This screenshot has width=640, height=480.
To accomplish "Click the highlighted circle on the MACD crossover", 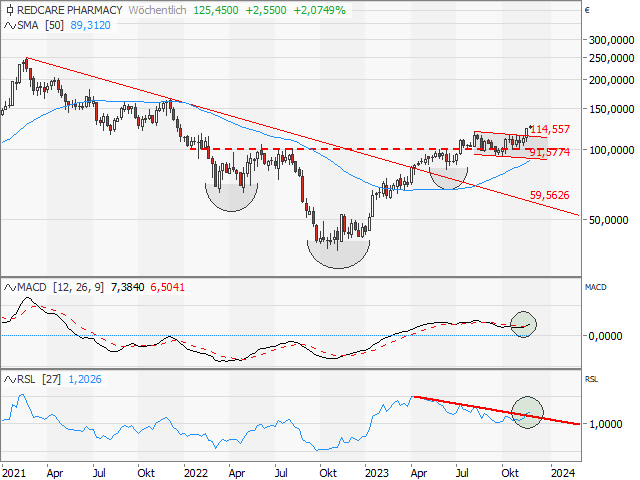I will click(x=524, y=324).
